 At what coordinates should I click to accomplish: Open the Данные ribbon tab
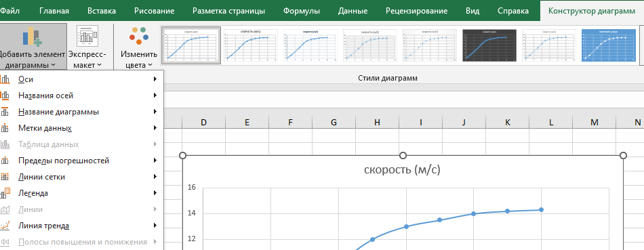[353, 11]
